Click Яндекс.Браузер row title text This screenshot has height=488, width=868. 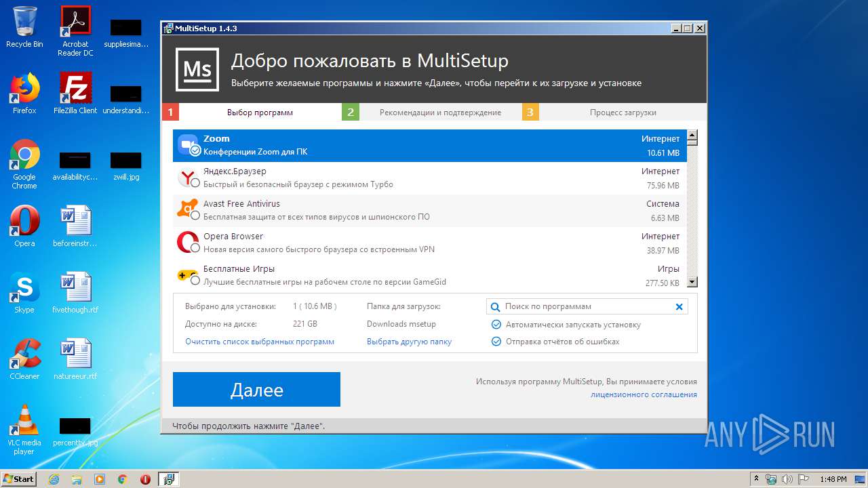(235, 171)
